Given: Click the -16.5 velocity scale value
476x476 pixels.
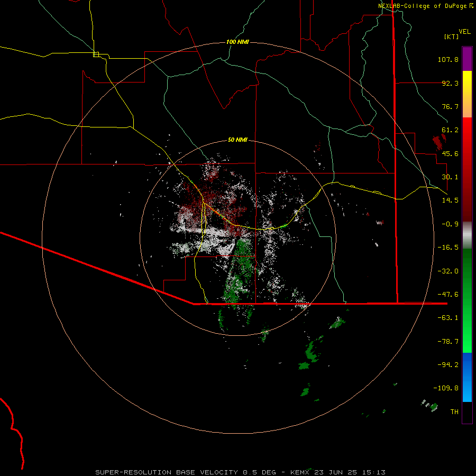Looking at the screenshot, I should click(x=448, y=248).
